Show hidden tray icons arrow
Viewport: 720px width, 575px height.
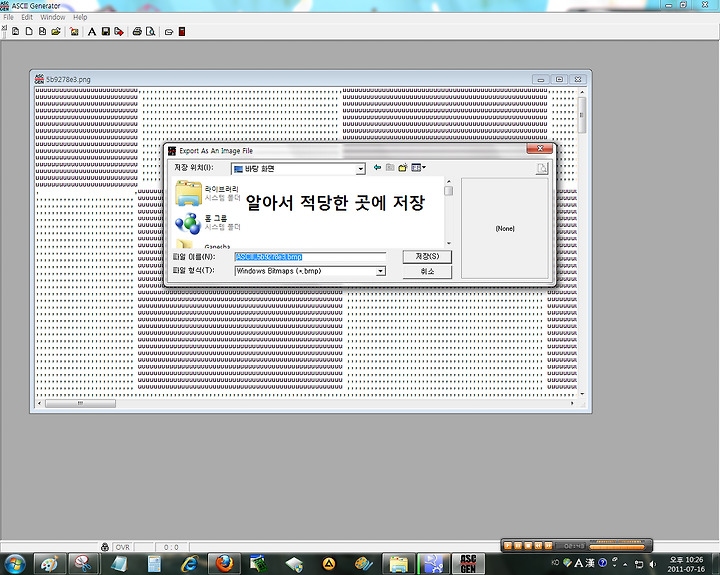(625, 564)
